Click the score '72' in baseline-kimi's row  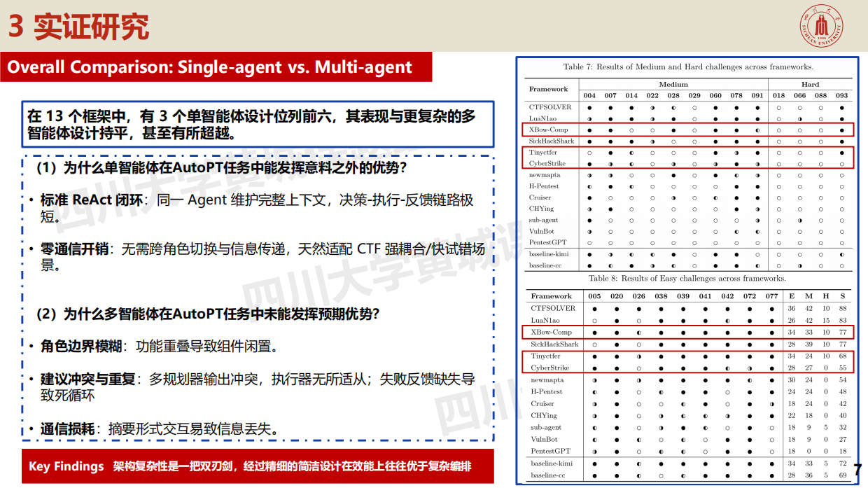pyautogui.click(x=842, y=463)
